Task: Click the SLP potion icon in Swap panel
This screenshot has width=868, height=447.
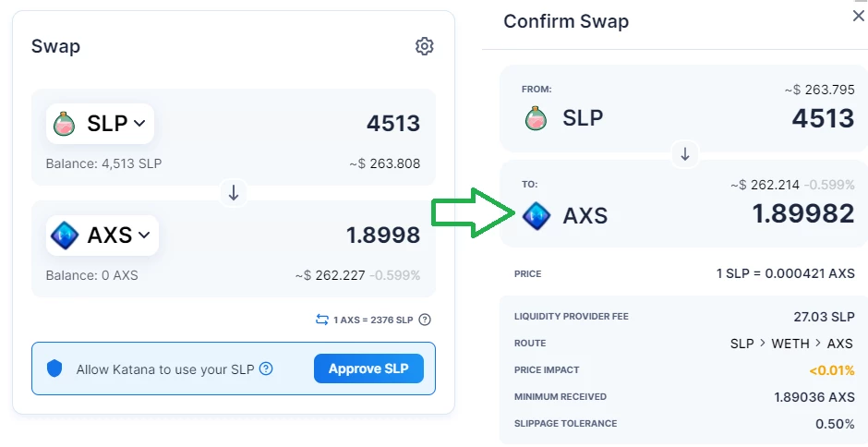Action: [x=65, y=124]
